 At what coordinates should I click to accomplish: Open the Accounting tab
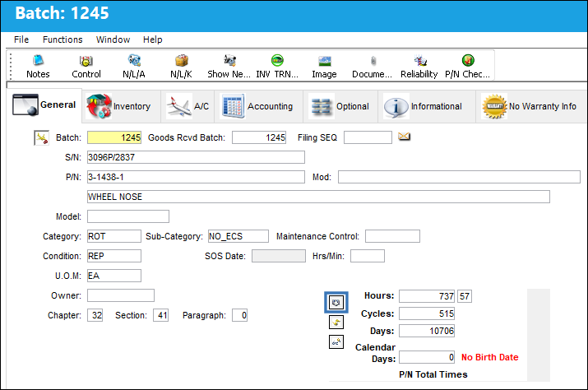click(258, 107)
